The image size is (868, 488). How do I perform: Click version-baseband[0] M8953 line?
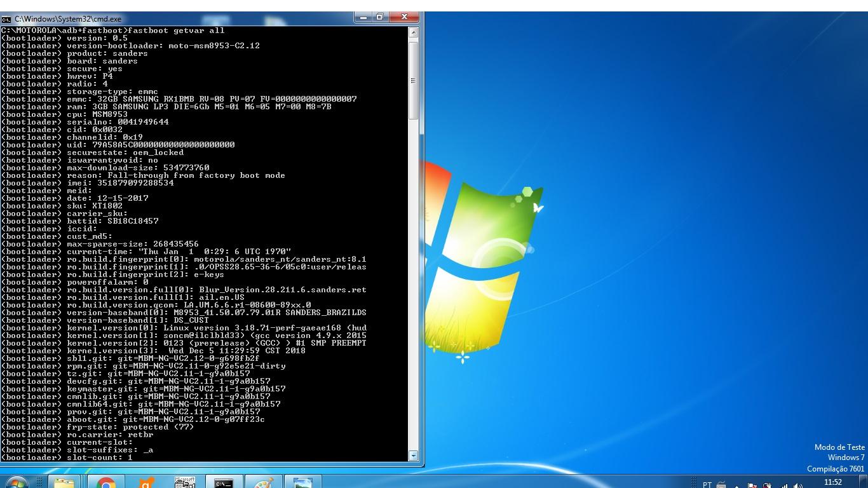coord(184,313)
